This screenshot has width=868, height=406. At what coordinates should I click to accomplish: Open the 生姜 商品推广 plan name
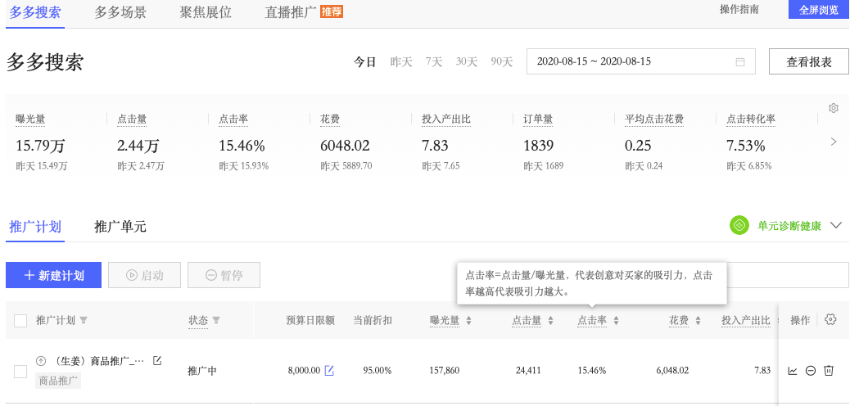click(98, 361)
